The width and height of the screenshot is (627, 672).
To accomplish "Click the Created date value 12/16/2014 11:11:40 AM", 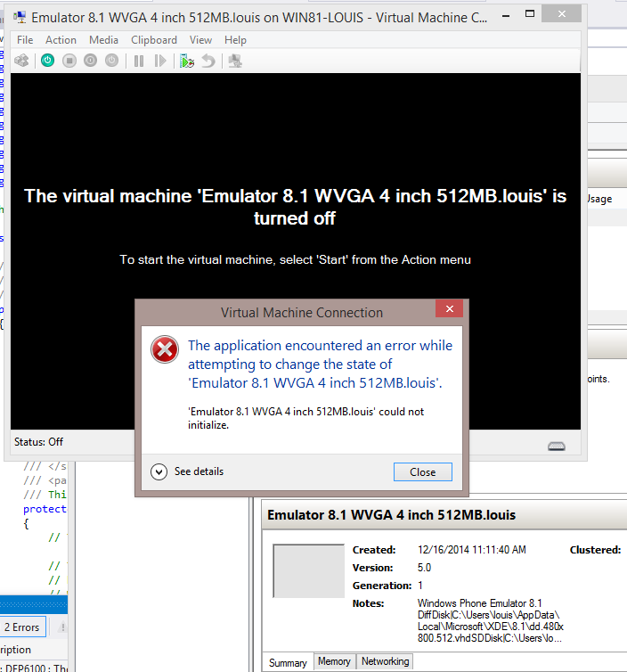I will point(471,550).
